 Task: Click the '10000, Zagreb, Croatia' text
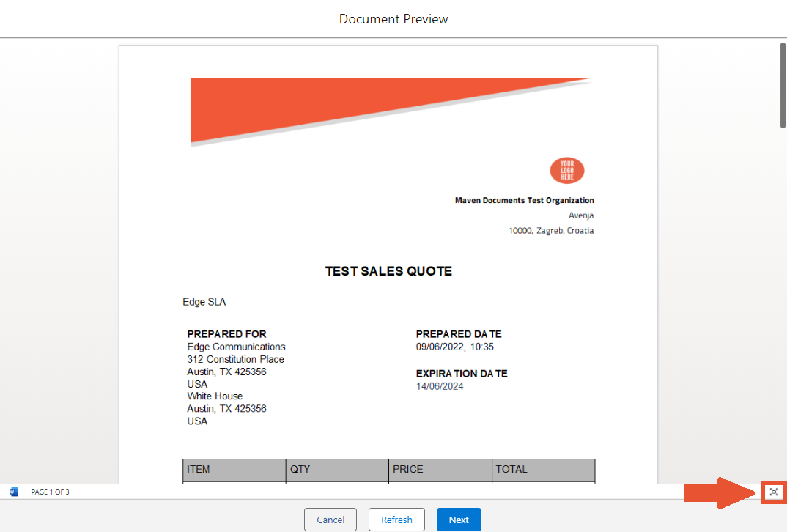coord(551,230)
